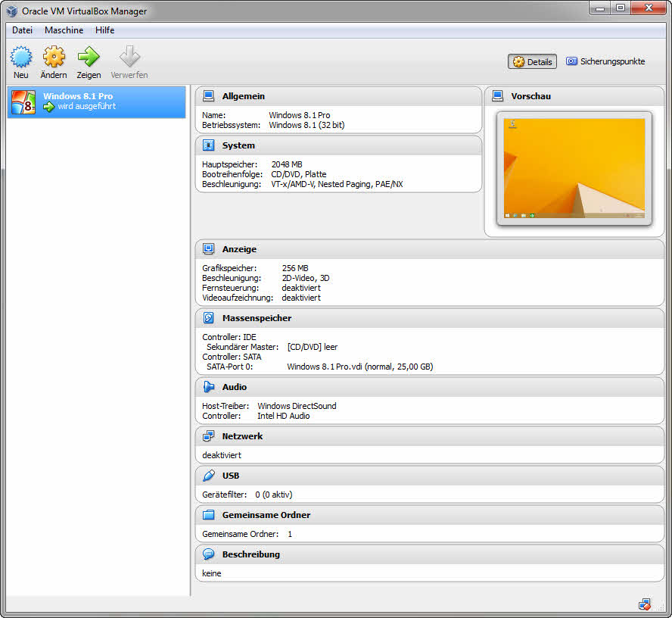
Task: Open the Audio section header link
Action: pos(235,387)
